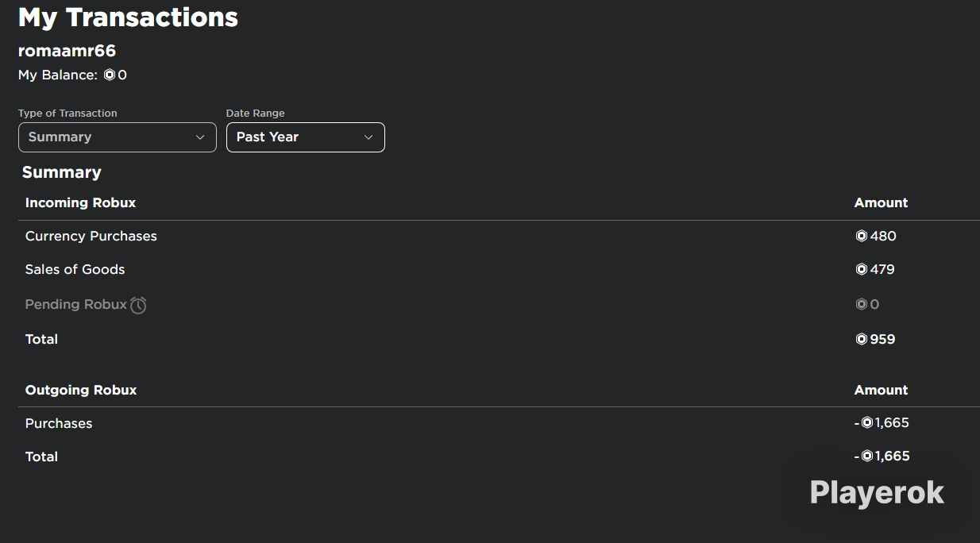The width and height of the screenshot is (980, 543).
Task: Select the Currency Purchases row
Action: tap(499, 237)
